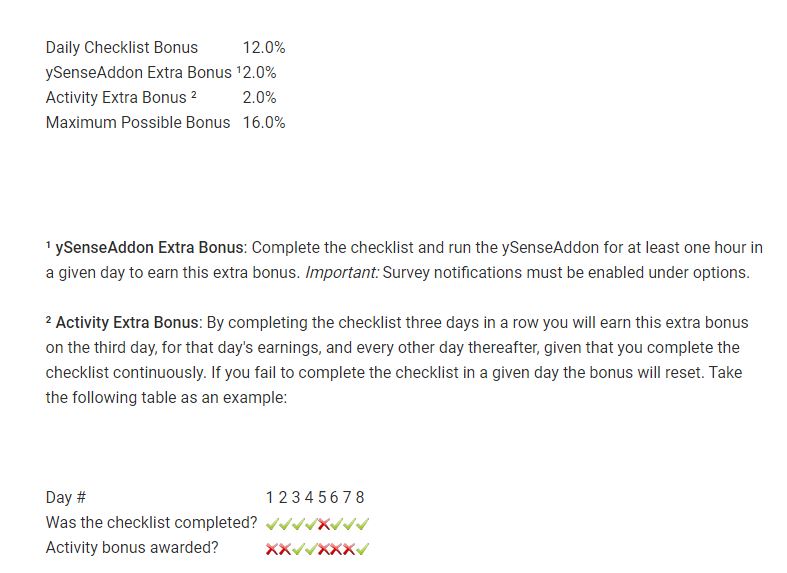Click the "Daily Checklist Bonus" label
This screenshot has width=787, height=573.
click(122, 47)
